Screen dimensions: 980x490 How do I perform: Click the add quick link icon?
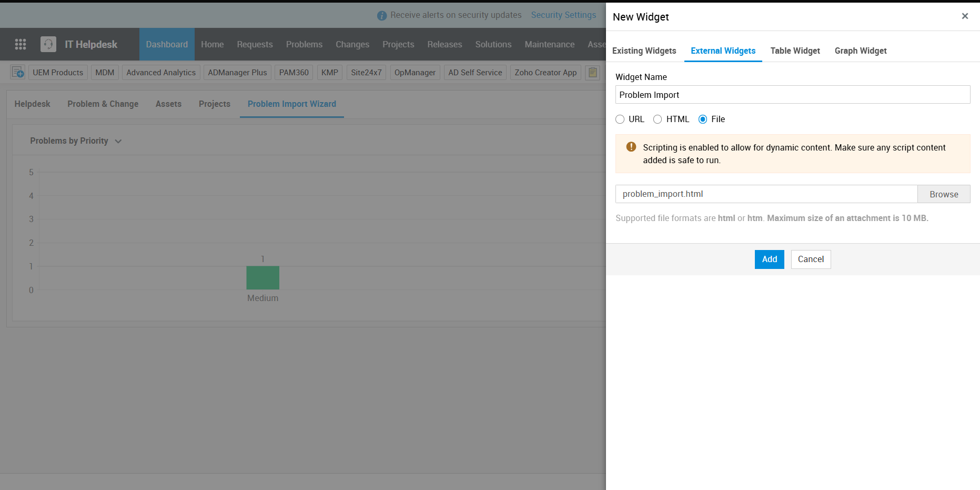click(x=18, y=72)
